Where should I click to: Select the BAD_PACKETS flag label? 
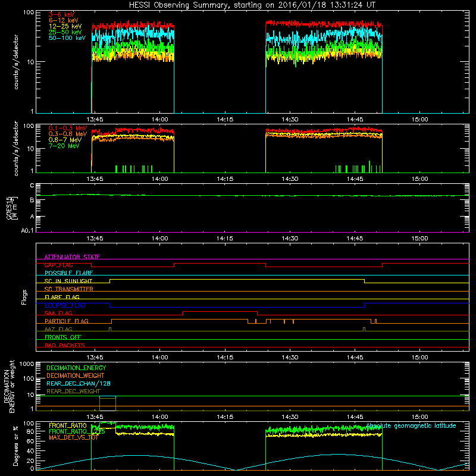(65, 345)
